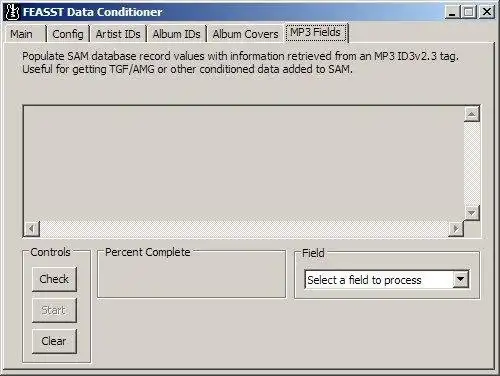
Task: Clear the log with Clear button
Action: 54,341
